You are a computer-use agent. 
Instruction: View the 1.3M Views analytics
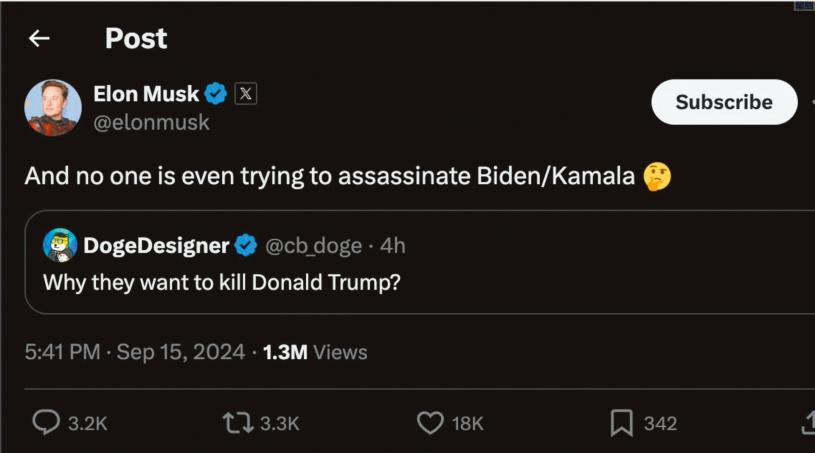[x=315, y=352]
